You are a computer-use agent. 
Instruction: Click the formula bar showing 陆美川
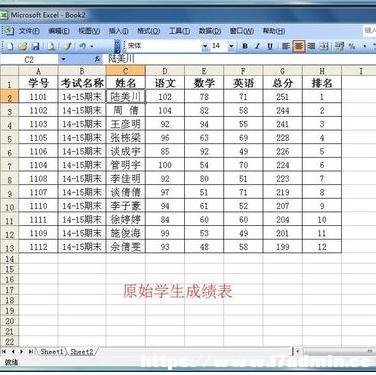[x=240, y=59]
